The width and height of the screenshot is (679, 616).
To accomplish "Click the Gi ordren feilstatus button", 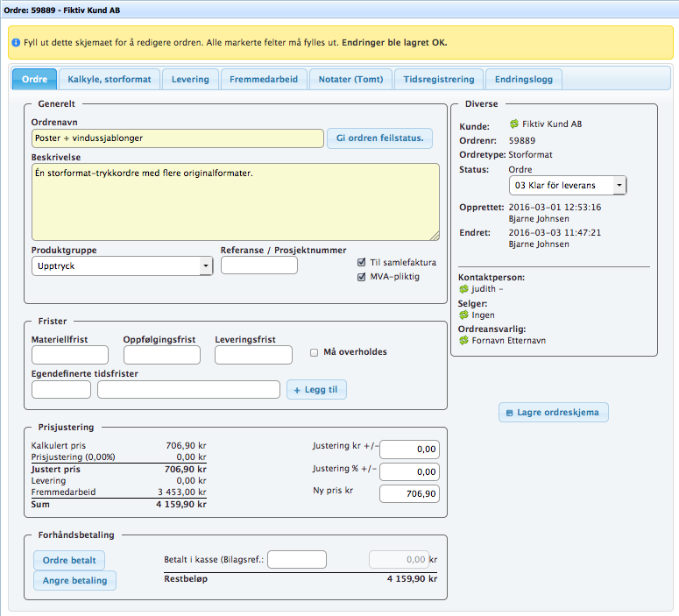I will point(379,138).
